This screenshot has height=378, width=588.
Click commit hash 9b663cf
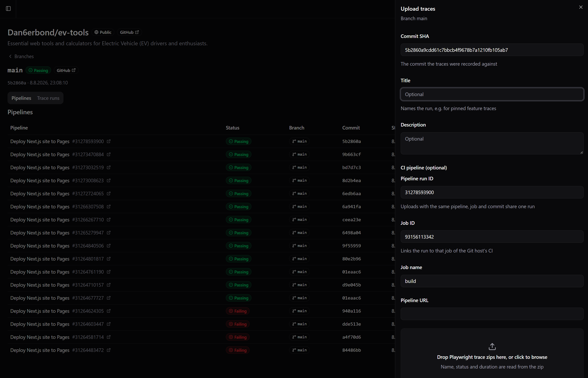tap(352, 154)
